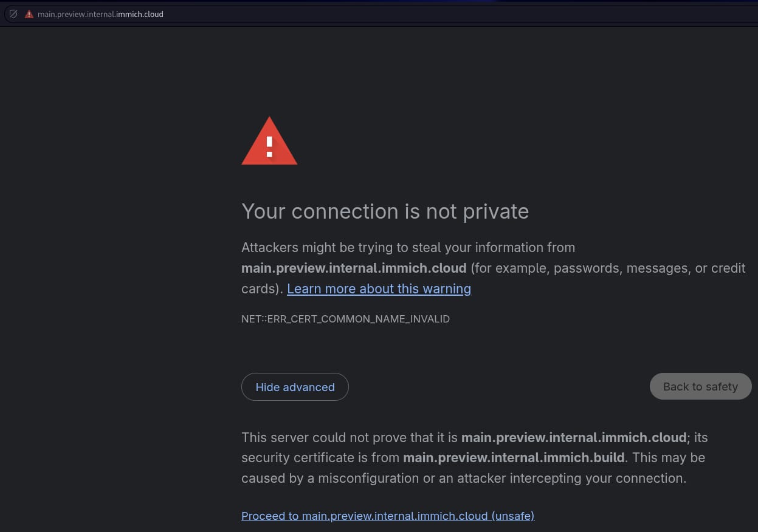Click the "security certificate is from" text
Image resolution: width=758 pixels, height=532 pixels.
pyautogui.click(x=320, y=458)
